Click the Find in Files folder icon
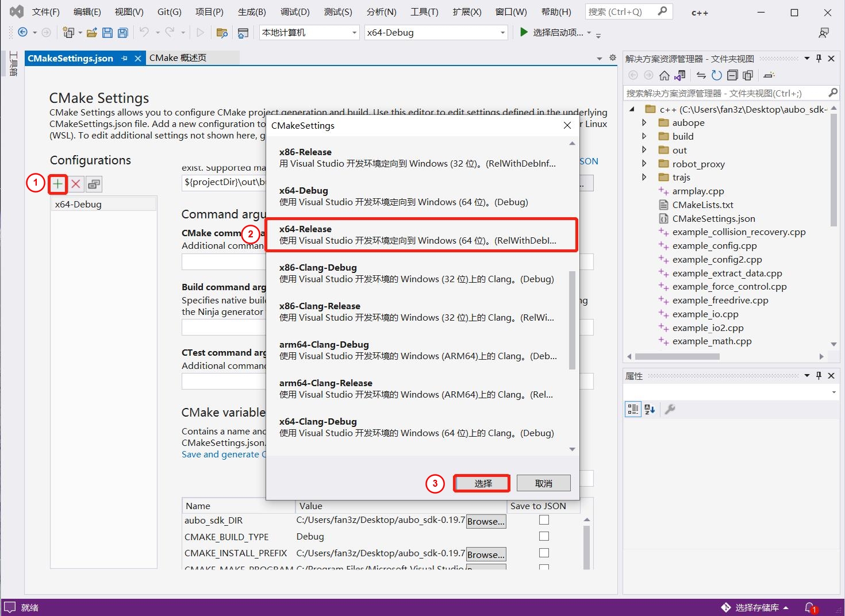The image size is (845, 616). coord(222,33)
